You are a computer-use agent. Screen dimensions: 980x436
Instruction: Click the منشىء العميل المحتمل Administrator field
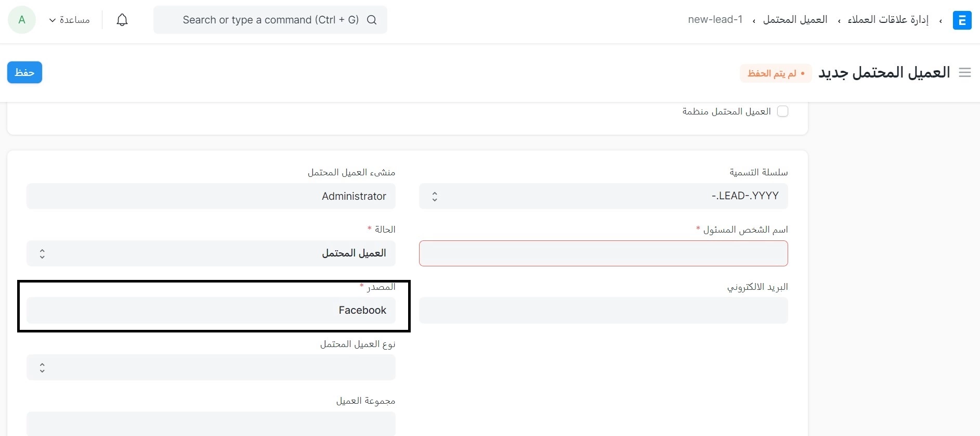point(211,196)
